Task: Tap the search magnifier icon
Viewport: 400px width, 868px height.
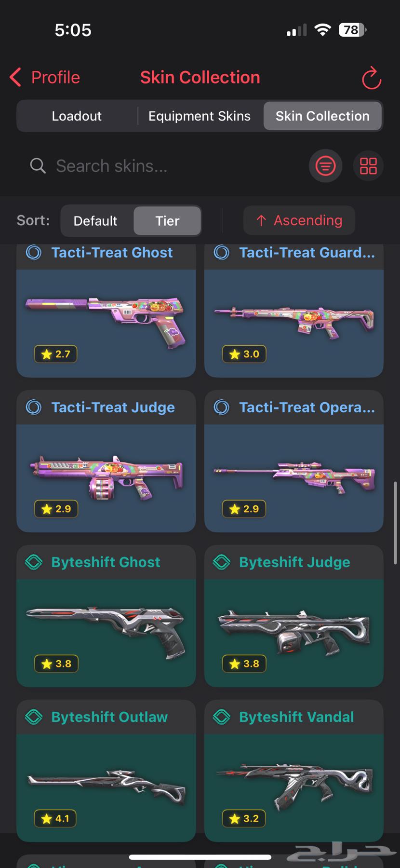Action: [38, 166]
